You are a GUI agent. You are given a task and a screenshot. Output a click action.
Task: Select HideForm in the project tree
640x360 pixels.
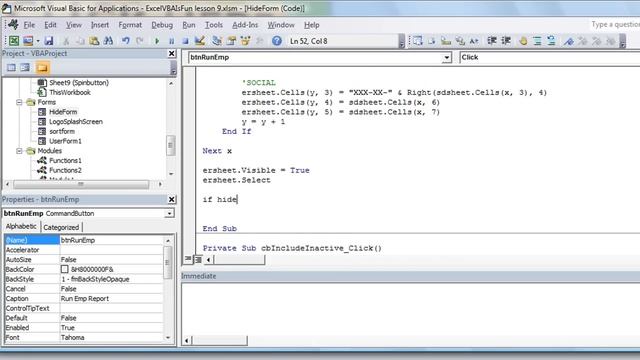click(x=63, y=112)
